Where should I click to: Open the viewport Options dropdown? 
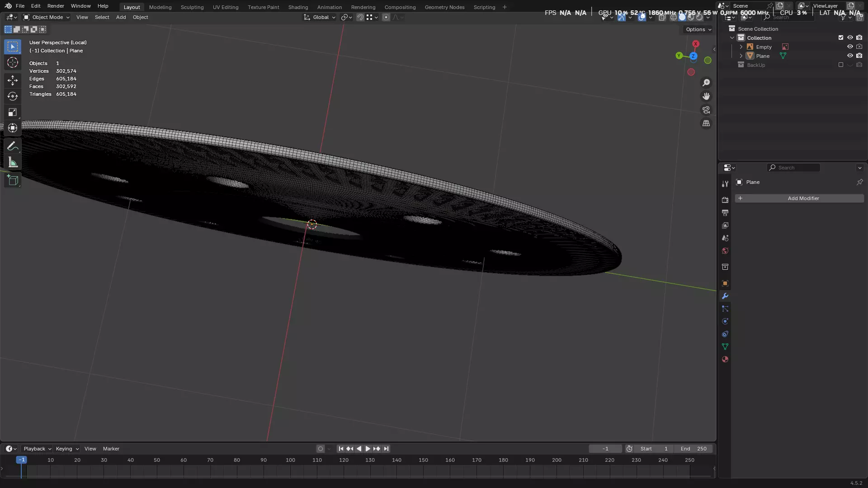[x=698, y=29]
